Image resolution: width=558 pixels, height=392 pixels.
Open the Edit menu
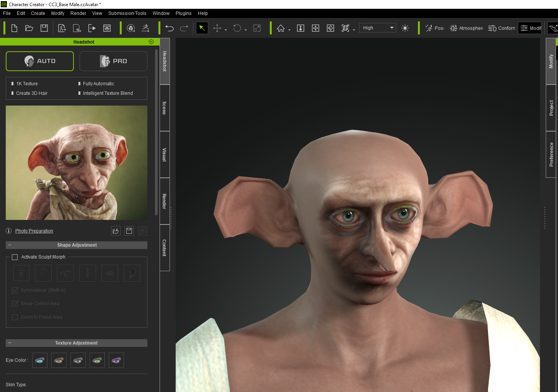tap(21, 13)
